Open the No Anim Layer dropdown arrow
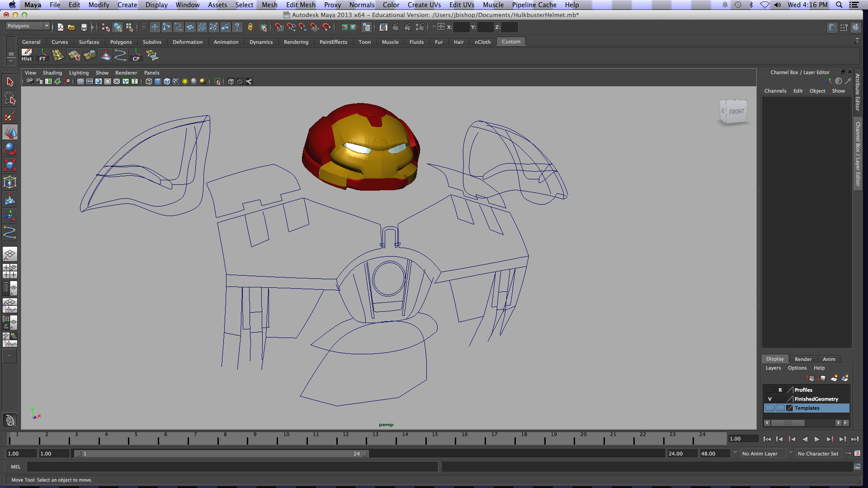Viewport: 868px width, 488px height. click(735, 453)
